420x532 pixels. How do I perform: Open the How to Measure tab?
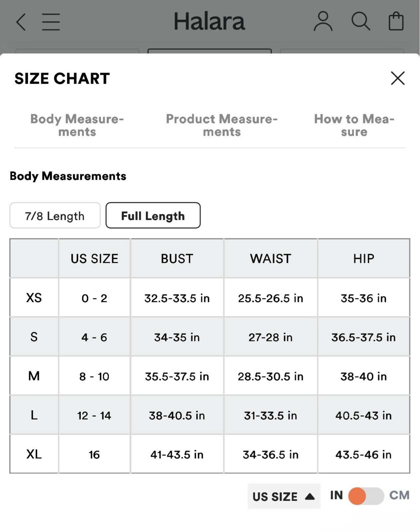tap(354, 125)
